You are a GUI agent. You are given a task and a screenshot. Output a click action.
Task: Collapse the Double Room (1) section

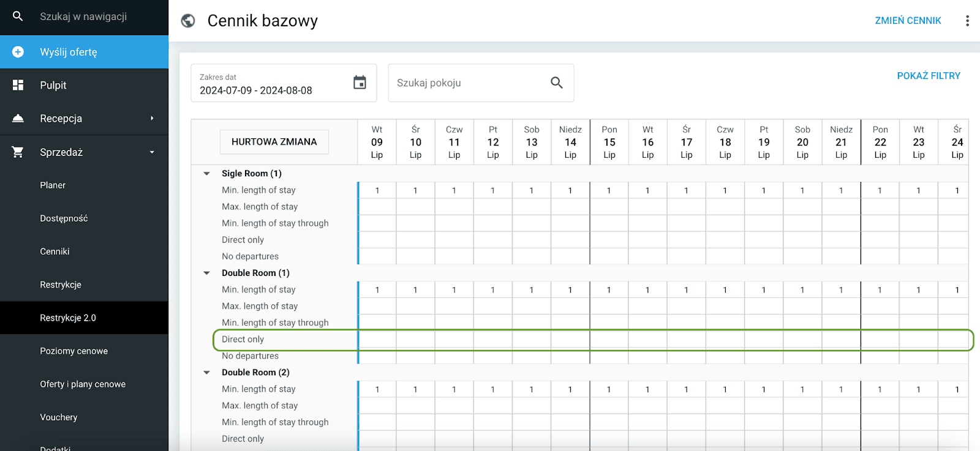point(206,273)
